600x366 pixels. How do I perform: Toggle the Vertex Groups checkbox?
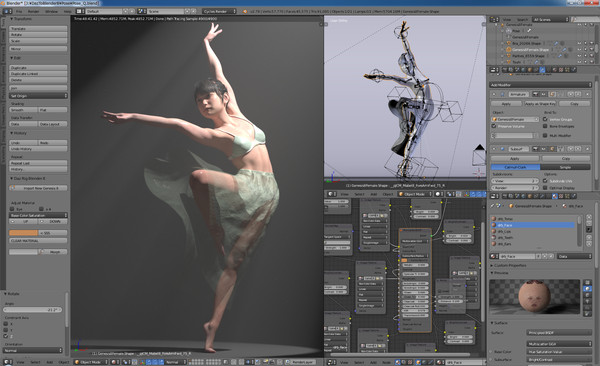[x=545, y=119]
